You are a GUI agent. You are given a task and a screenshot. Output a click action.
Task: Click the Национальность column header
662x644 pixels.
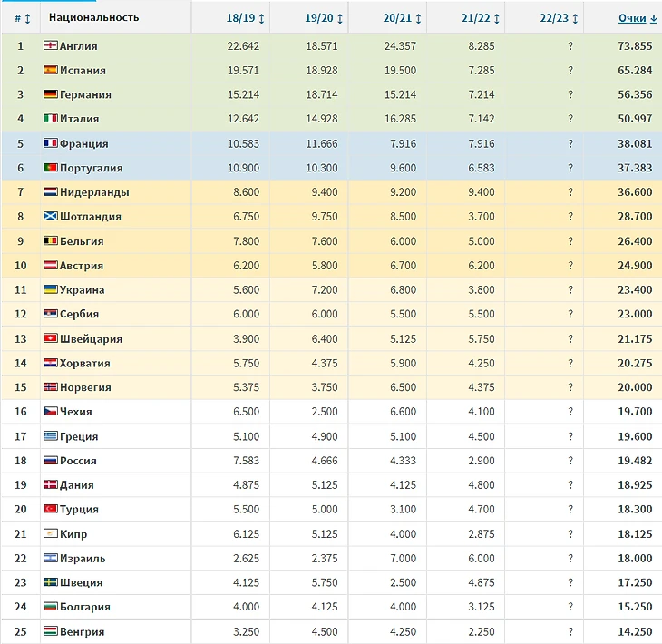93,18
